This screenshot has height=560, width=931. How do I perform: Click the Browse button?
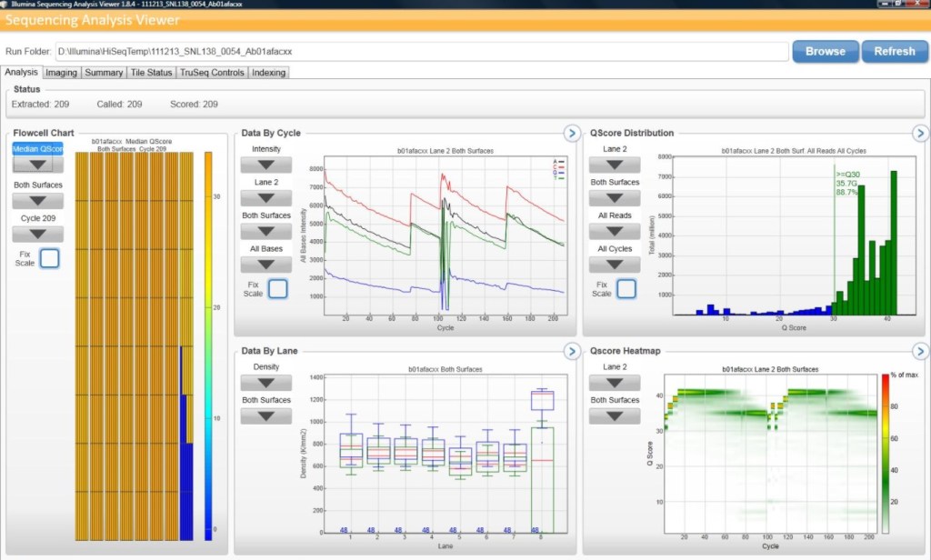825,51
